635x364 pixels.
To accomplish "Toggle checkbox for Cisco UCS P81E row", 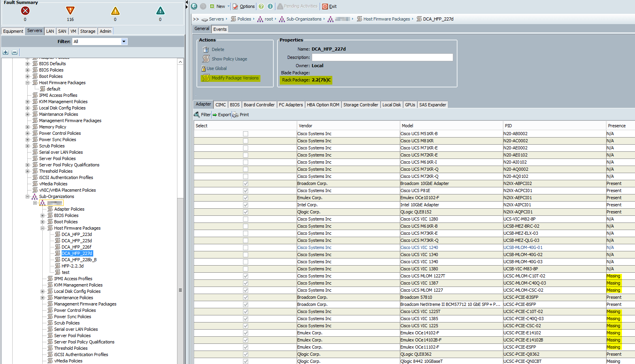I will click(x=245, y=190).
